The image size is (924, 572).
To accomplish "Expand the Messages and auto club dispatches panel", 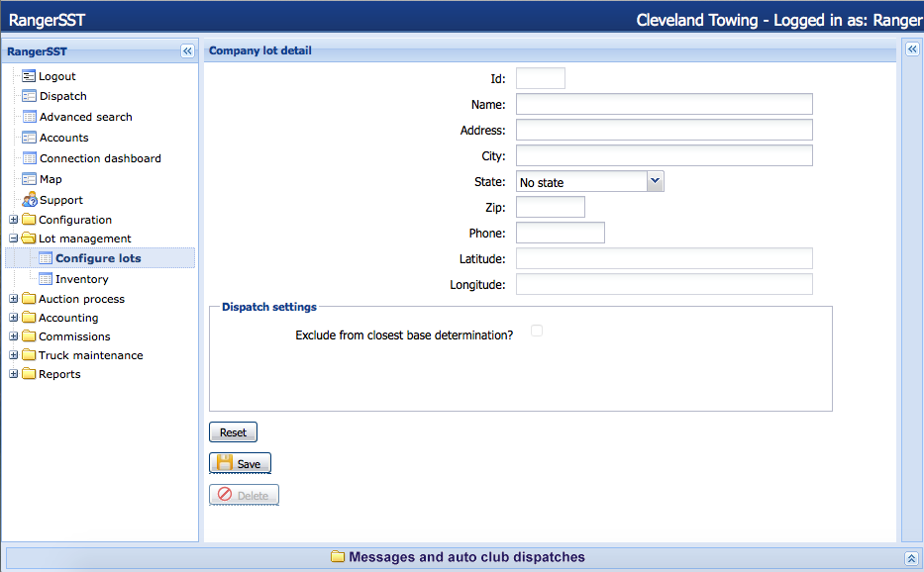I will 911,558.
